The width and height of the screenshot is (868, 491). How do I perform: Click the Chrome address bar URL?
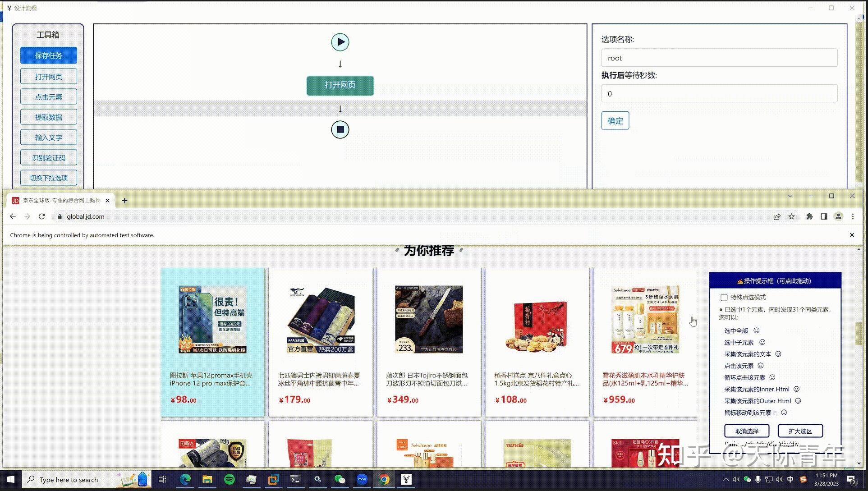[86, 216]
